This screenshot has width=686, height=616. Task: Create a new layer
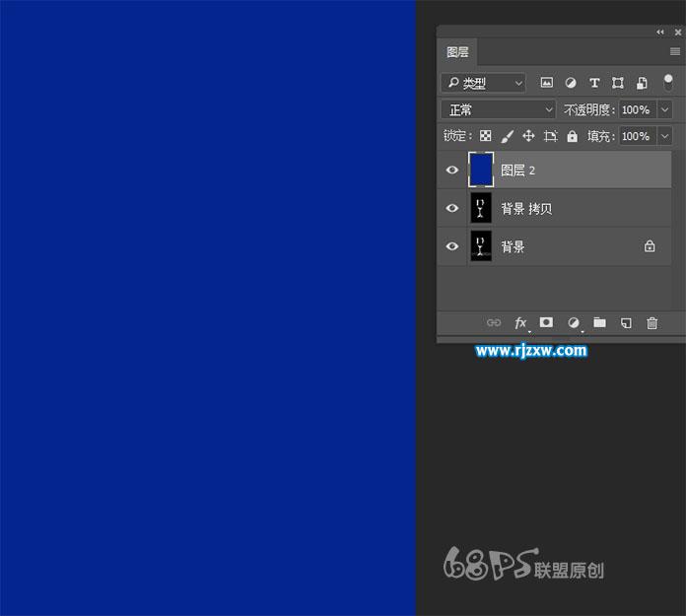tap(626, 323)
